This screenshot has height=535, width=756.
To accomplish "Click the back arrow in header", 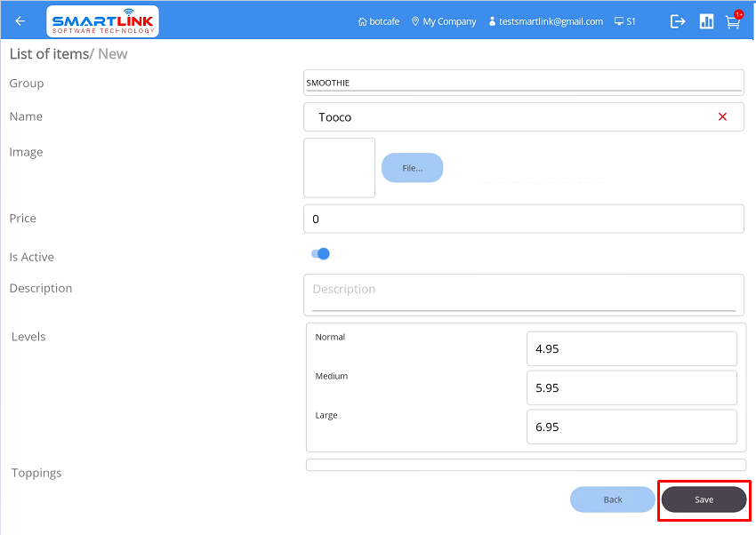I will 20,21.
